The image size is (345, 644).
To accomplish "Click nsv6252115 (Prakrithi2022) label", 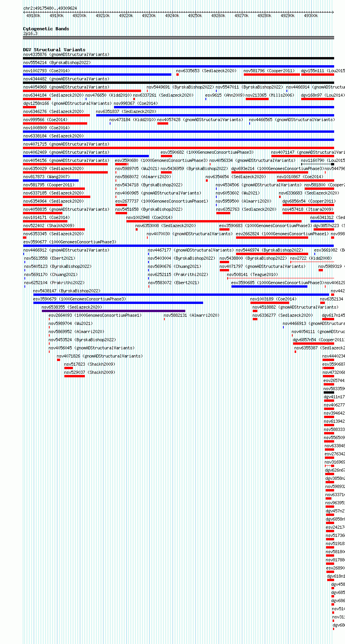I will pos(178,274).
